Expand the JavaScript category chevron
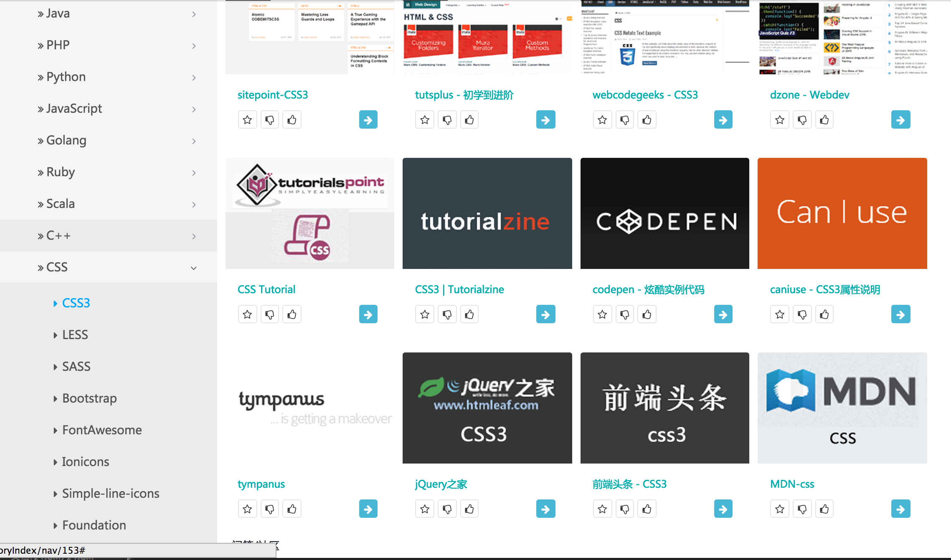Image resolution: width=951 pixels, height=560 pixels. (194, 109)
